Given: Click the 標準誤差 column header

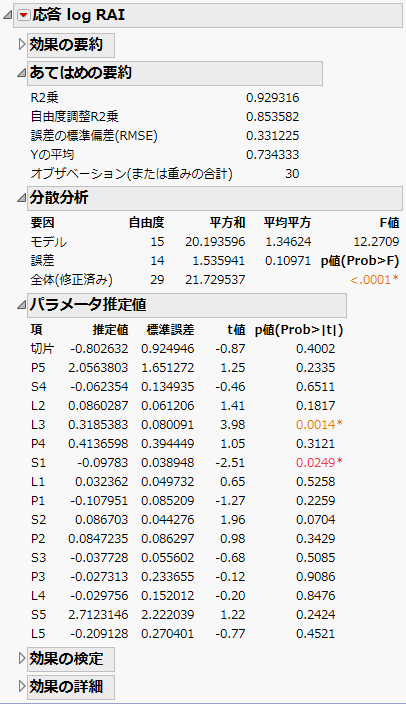Looking at the screenshot, I should [170, 330].
